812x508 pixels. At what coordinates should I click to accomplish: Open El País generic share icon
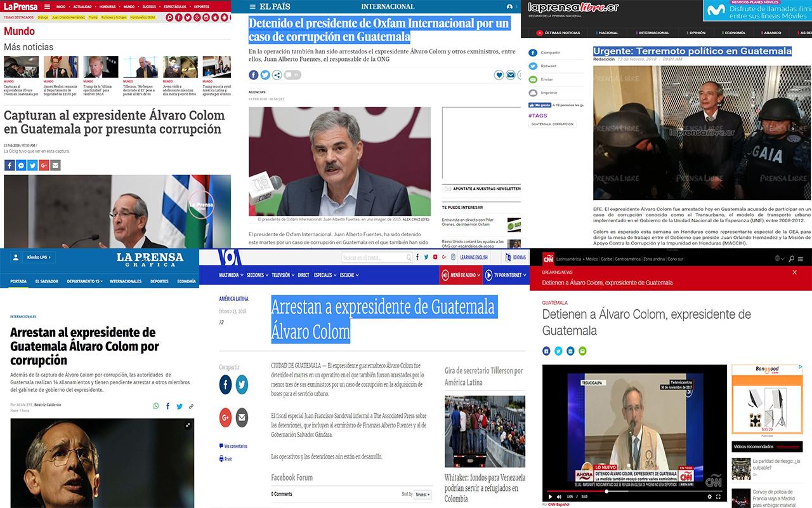coord(277,75)
